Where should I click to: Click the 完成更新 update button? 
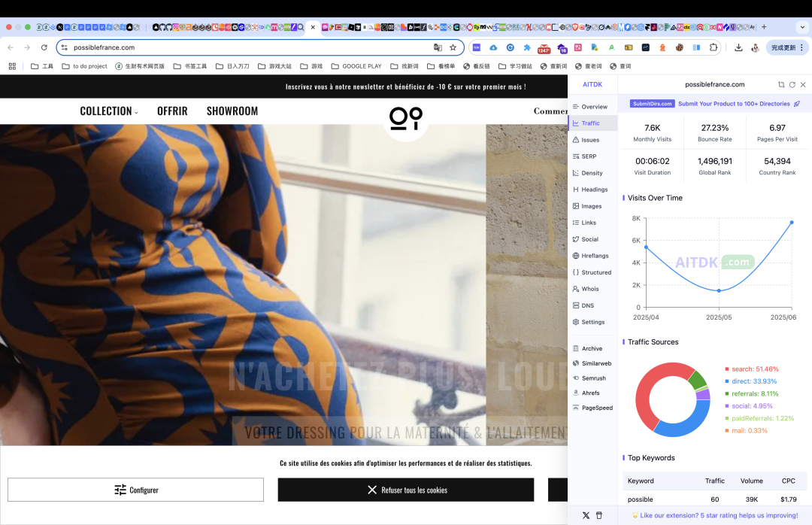(787, 47)
